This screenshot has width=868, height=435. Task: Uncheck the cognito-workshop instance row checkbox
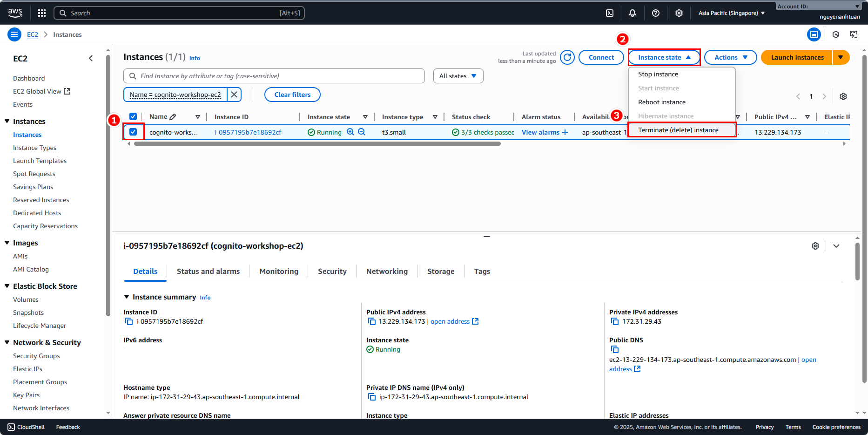133,132
